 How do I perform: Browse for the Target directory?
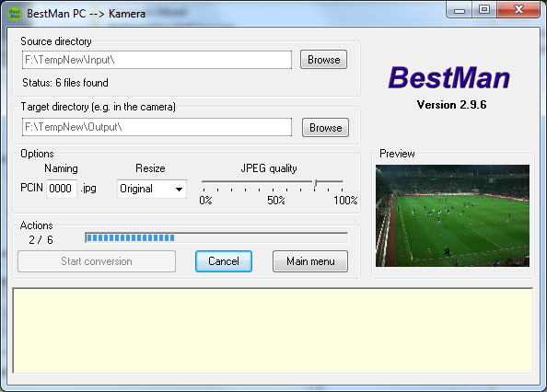[x=325, y=128]
